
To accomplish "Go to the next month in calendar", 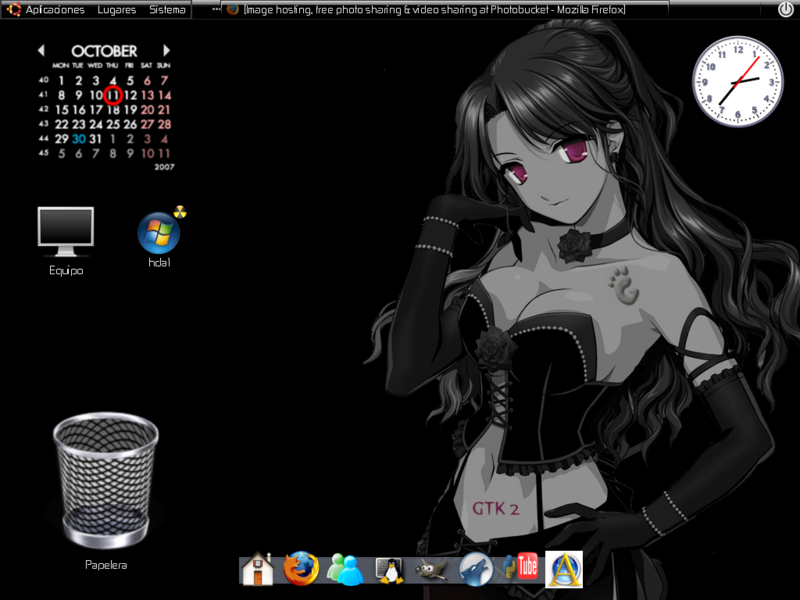I will 166,50.
